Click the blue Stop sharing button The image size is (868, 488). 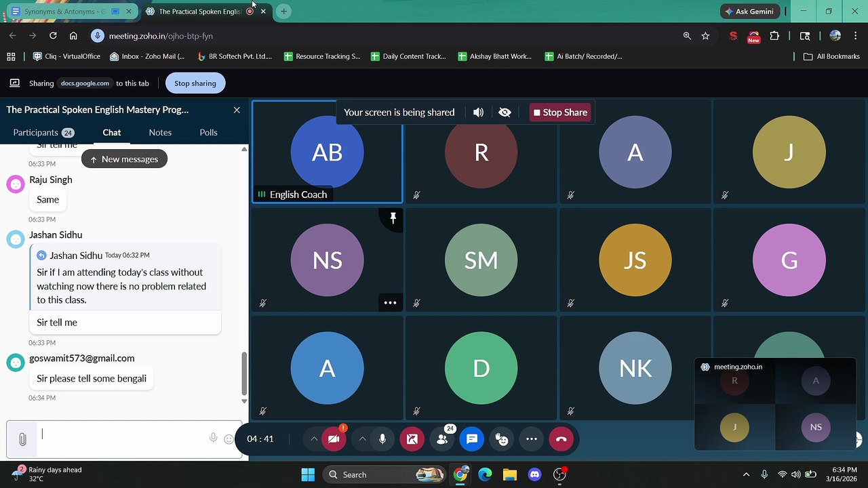[195, 83]
